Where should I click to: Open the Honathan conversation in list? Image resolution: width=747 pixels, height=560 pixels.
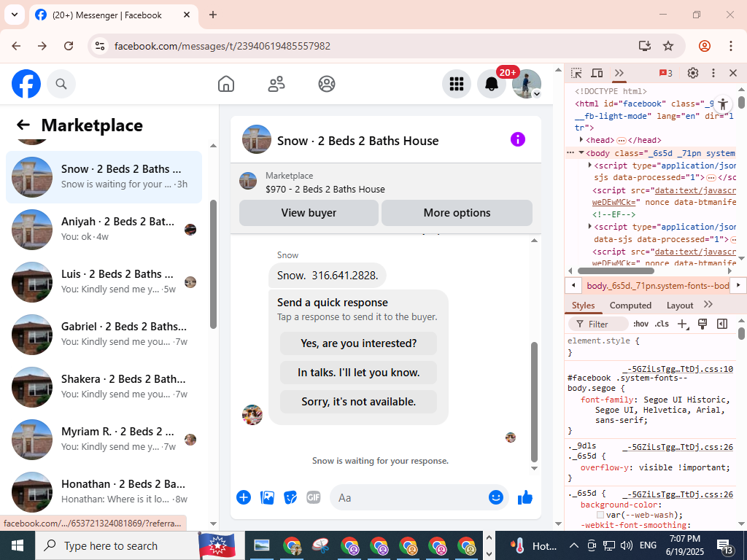pyautogui.click(x=104, y=492)
